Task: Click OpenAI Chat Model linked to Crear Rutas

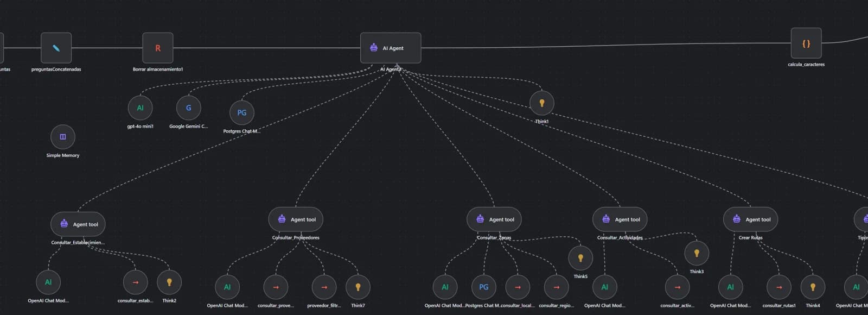Action: click(731, 287)
